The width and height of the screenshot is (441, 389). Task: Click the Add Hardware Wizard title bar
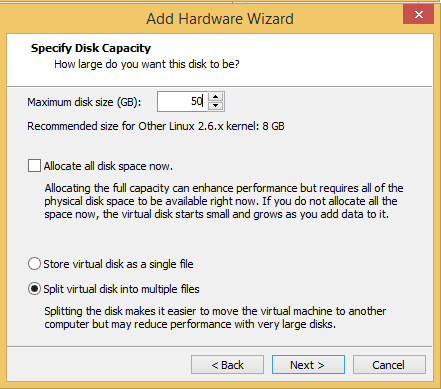(x=220, y=18)
